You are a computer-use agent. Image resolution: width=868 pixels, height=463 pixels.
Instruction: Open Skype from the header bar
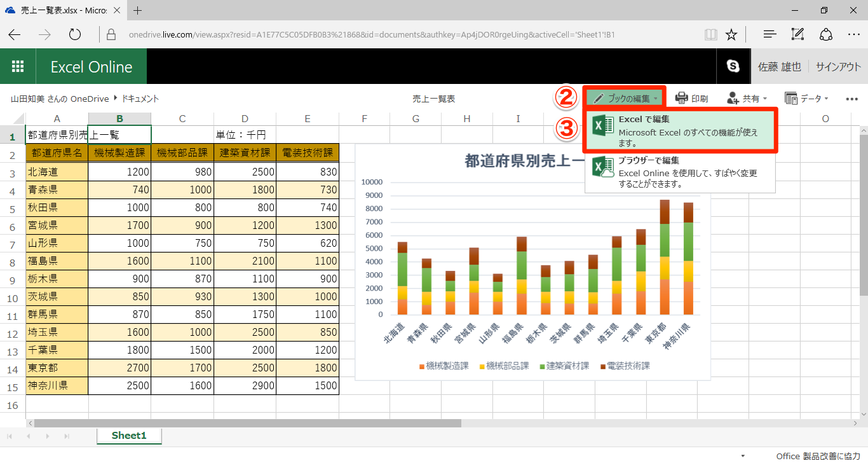(733, 66)
